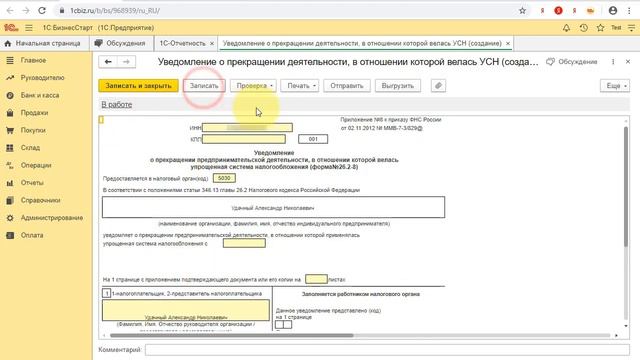Click the vertical scrollbar of the form

(x=626, y=187)
